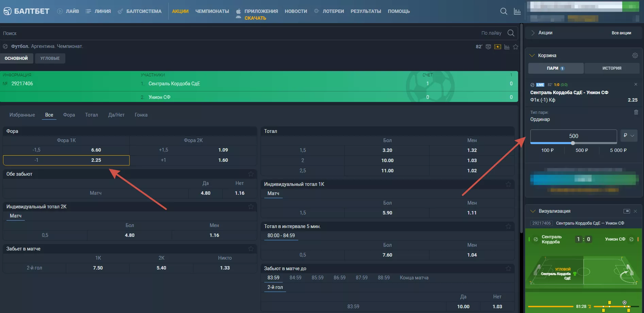This screenshot has height=313, width=644.
Task: Click the Все акции link
Action: [x=621, y=33]
